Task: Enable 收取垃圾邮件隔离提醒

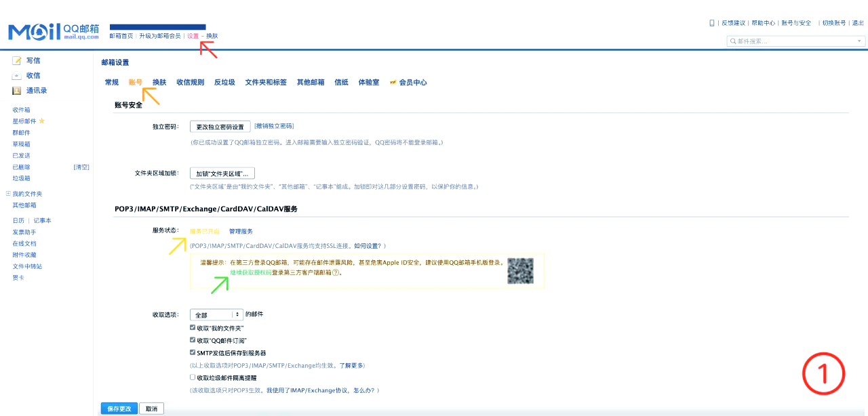Action: pos(193,377)
